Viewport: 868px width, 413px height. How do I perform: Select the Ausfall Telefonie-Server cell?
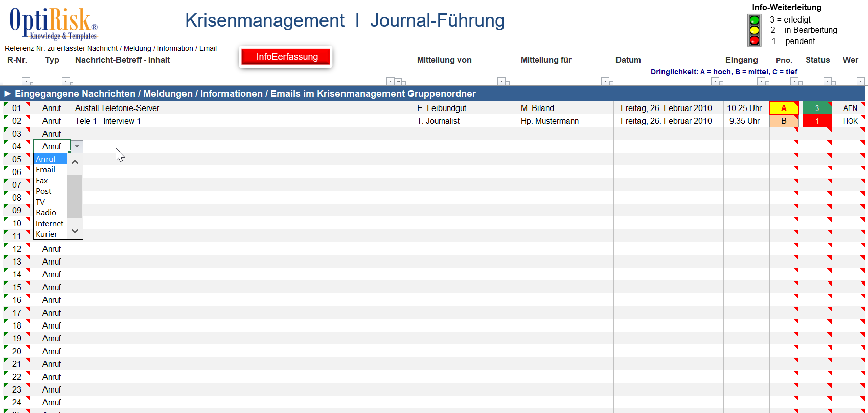[117, 108]
